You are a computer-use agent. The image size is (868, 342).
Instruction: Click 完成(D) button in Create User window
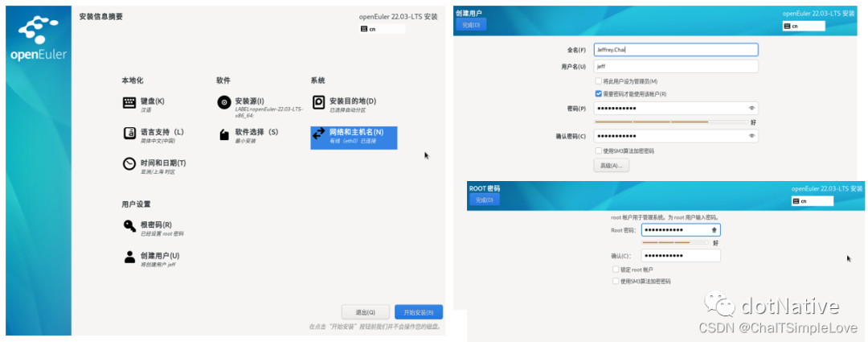(471, 25)
